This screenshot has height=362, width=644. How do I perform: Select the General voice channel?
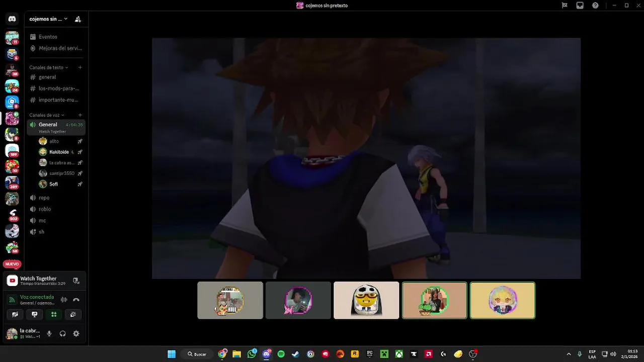56,127
